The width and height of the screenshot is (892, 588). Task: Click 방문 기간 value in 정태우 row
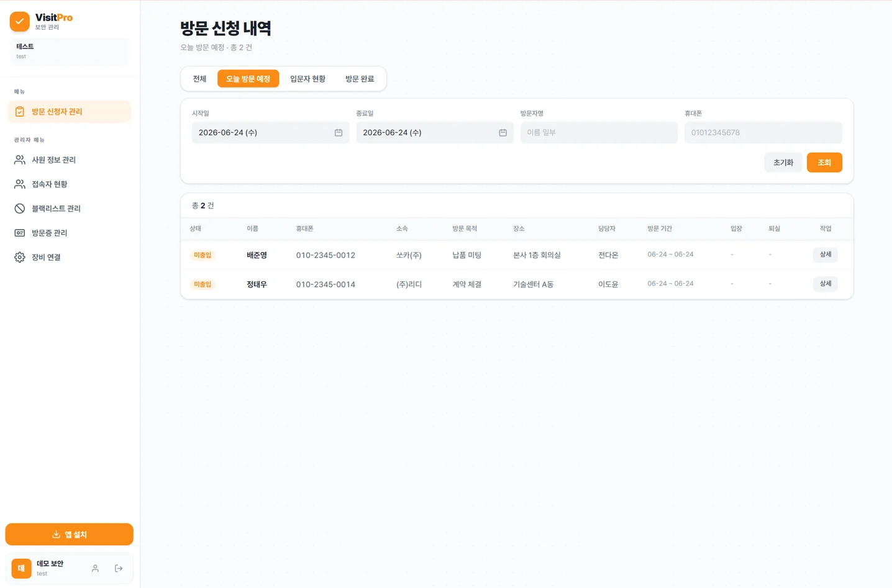(670, 284)
